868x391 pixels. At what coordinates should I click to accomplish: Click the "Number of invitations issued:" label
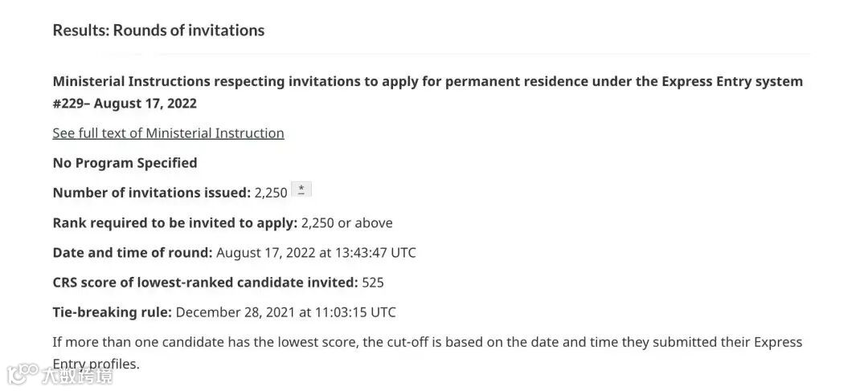pos(152,193)
